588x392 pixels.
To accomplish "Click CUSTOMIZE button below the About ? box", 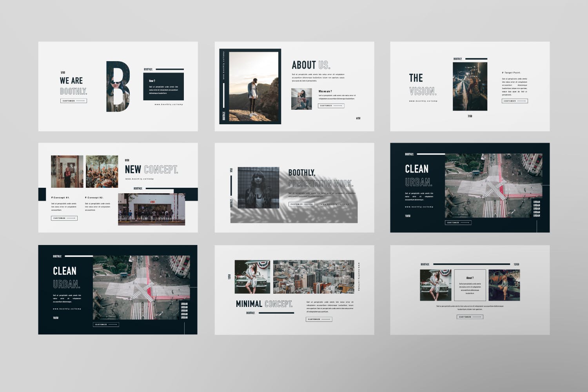I will (x=470, y=317).
